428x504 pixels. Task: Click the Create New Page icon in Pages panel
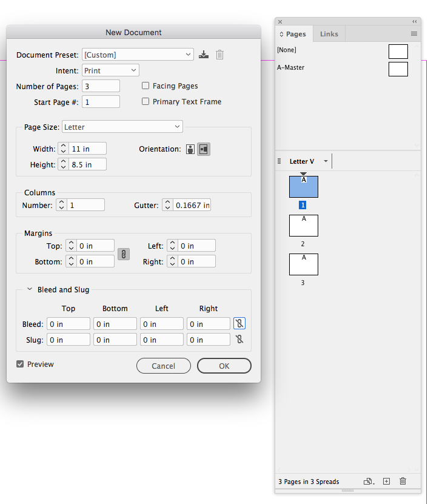(386, 481)
